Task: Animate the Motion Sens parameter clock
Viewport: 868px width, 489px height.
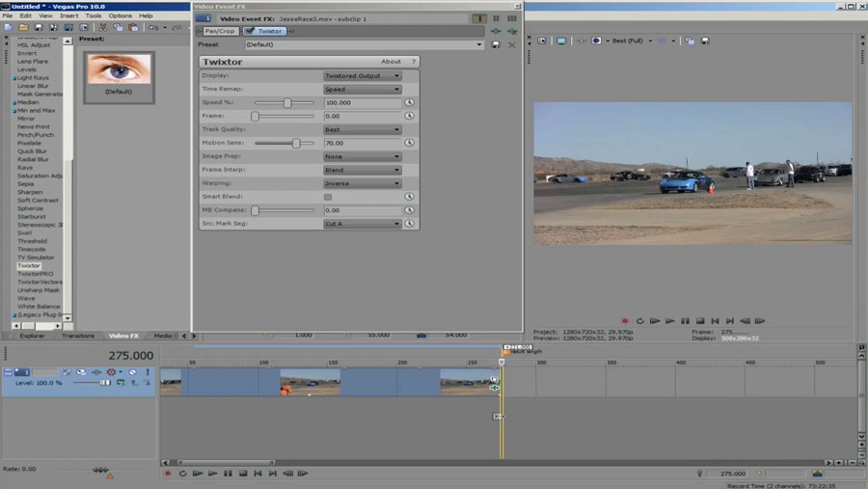Action: point(409,143)
